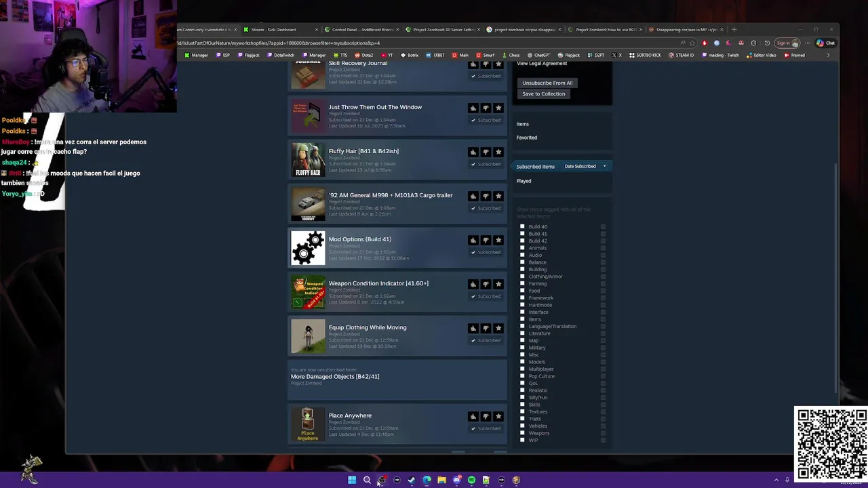The width and height of the screenshot is (868, 488).
Task: Thumbs down the Just Throw Them Out The Window mod
Action: click(486, 108)
